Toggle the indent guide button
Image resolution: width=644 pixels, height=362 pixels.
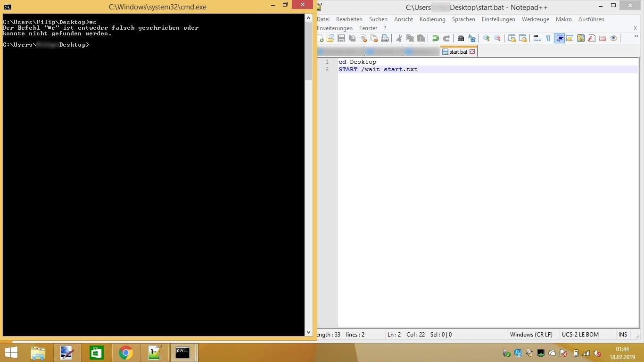[559, 39]
